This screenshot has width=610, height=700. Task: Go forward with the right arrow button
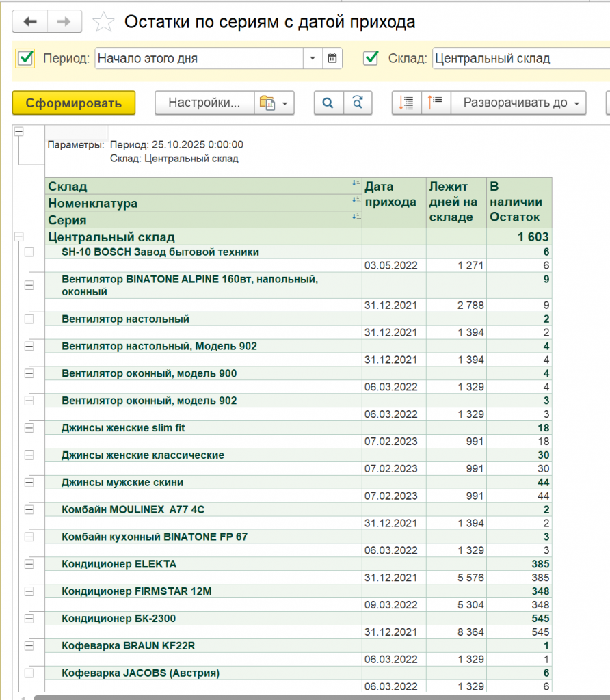point(64,22)
